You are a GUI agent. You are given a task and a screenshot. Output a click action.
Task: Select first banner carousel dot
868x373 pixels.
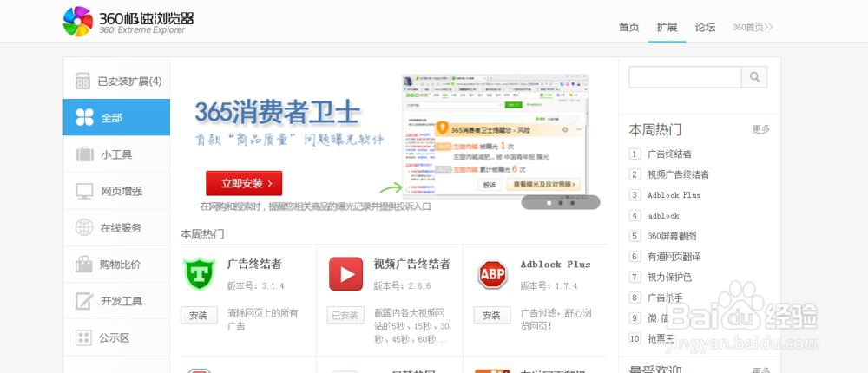[x=549, y=203]
